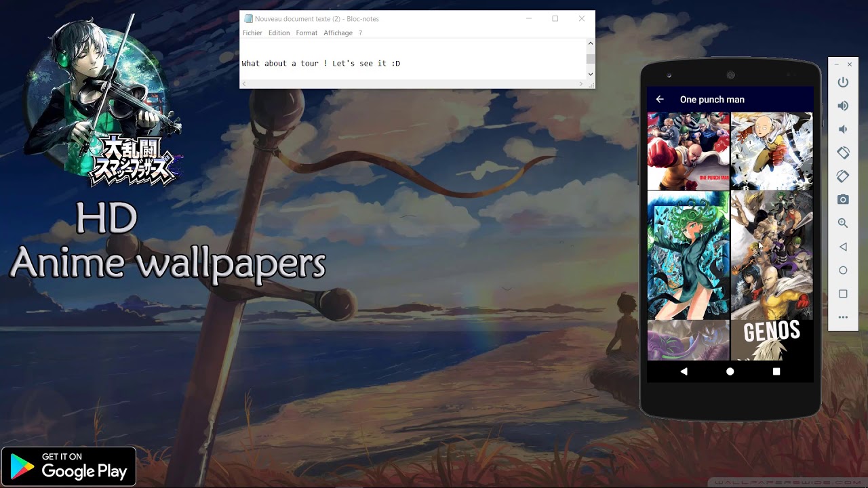Open the emulator more options ellipsis

[x=843, y=317]
